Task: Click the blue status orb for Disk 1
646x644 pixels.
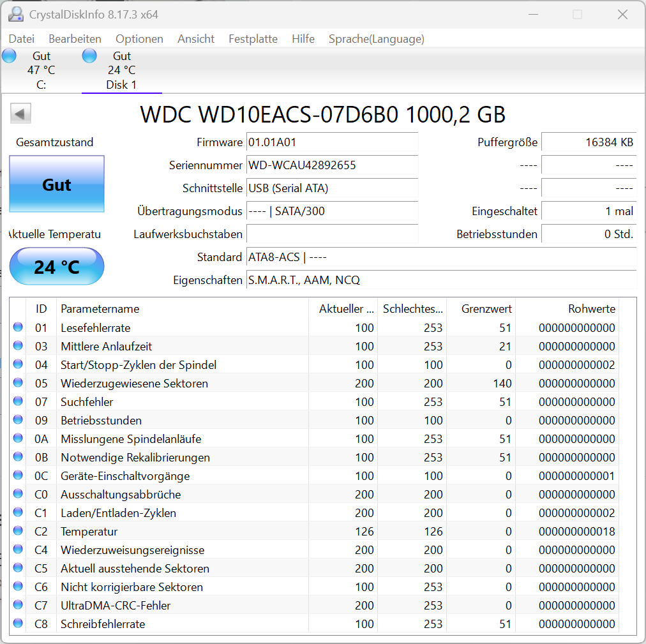Action: [89, 56]
